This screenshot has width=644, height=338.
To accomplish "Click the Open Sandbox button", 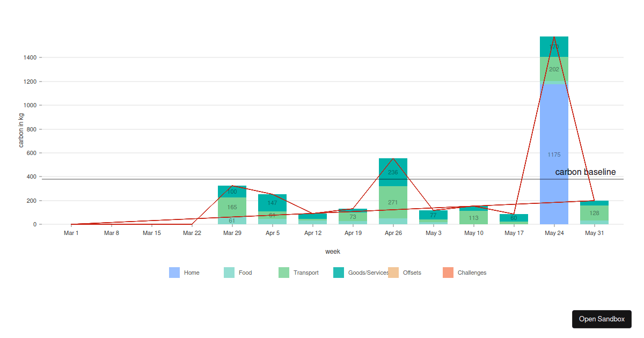I will pyautogui.click(x=602, y=319).
